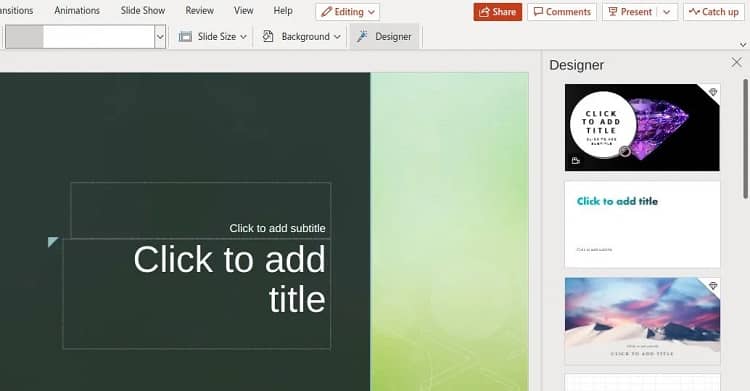Click the Slide Size icon
The width and height of the screenshot is (750, 391).
click(185, 37)
